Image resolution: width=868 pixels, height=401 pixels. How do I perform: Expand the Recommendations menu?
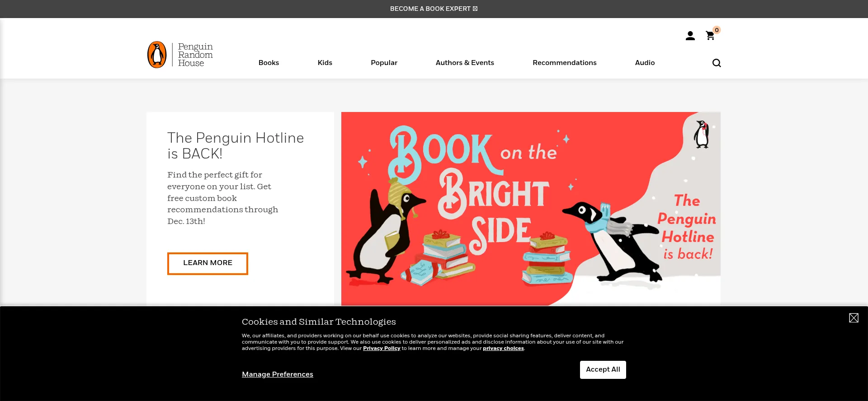tap(564, 63)
